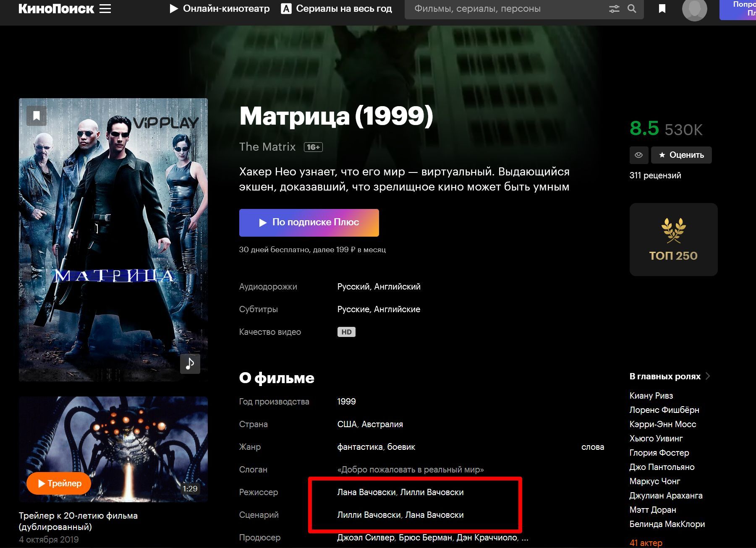Open producer Дэн Краччиоло
This screenshot has height=548, width=756.
point(487,538)
